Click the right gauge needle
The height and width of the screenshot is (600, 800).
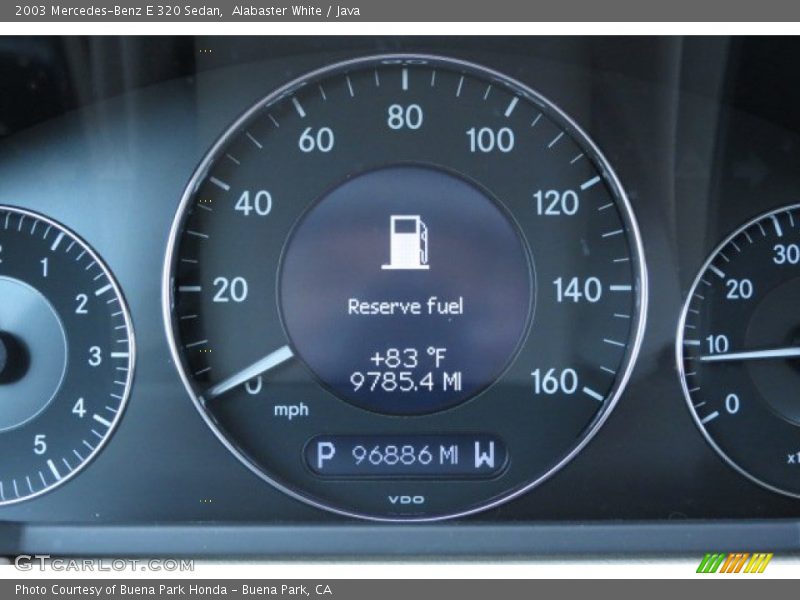(x=750, y=354)
